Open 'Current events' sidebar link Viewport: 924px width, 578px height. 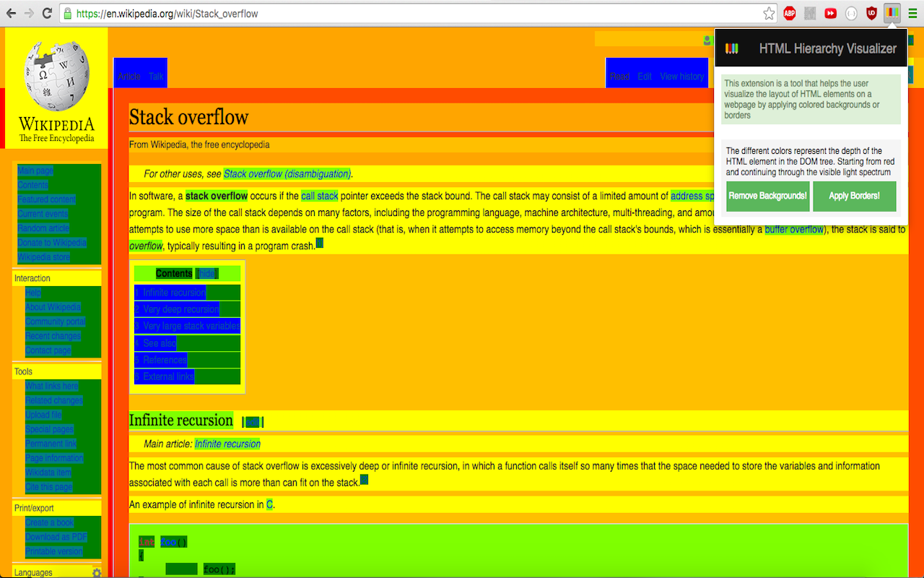pyautogui.click(x=43, y=214)
